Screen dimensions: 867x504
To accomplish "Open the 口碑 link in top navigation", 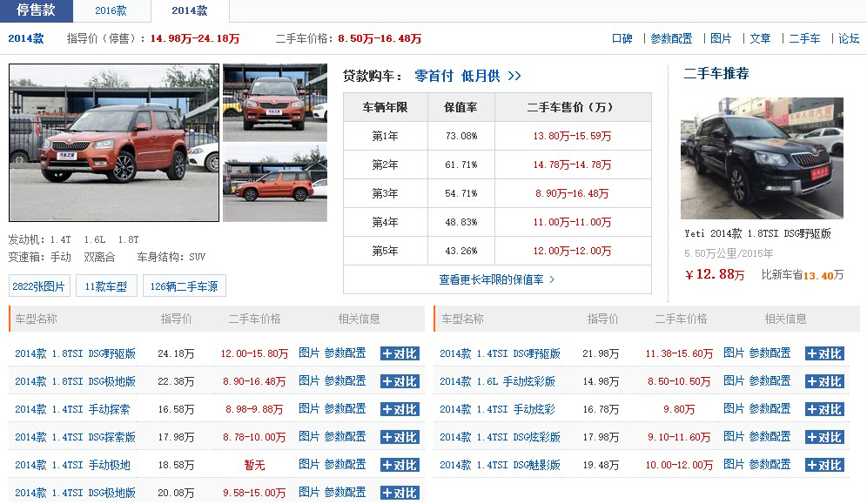I will point(622,38).
